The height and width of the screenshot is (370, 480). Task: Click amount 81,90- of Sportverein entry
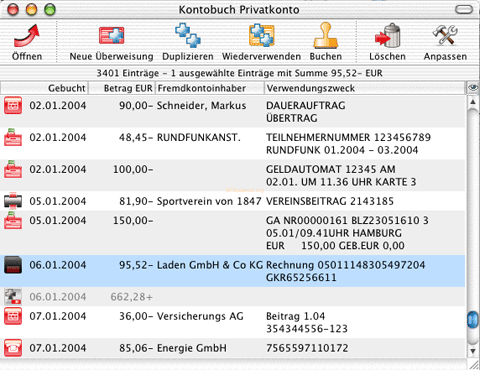[x=136, y=201]
